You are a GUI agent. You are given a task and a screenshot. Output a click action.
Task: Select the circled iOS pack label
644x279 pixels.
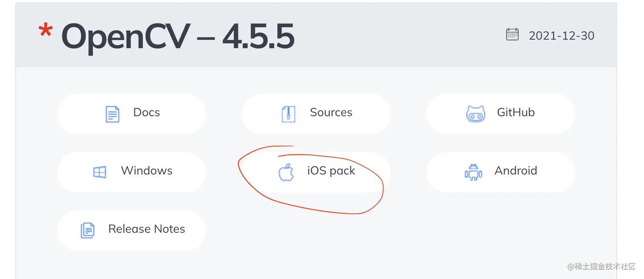pos(331,171)
